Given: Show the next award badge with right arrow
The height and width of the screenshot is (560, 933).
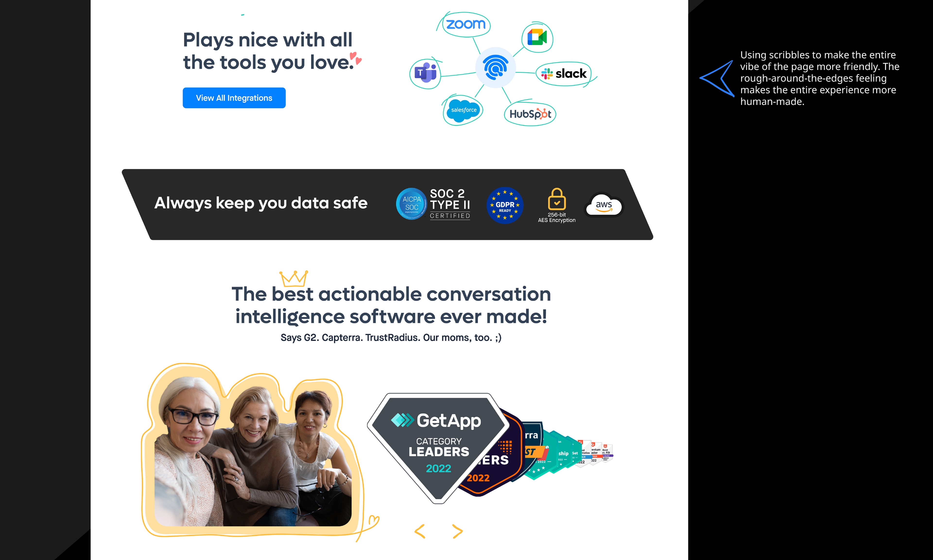Looking at the screenshot, I should tap(458, 531).
